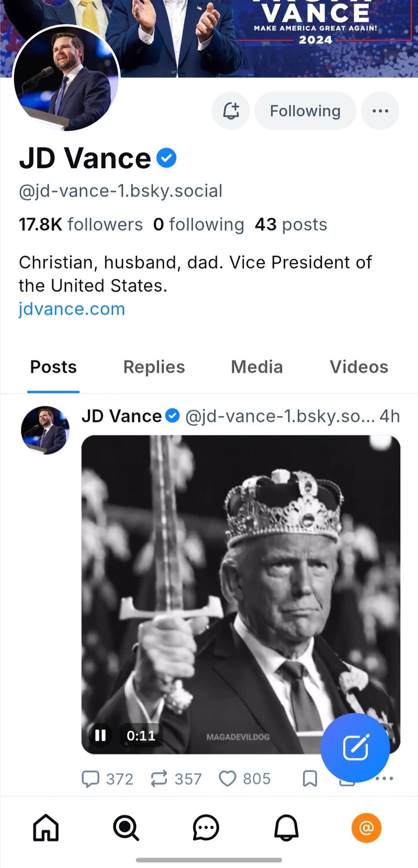Open the Videos tab
The width and height of the screenshot is (418, 868).
[358, 367]
